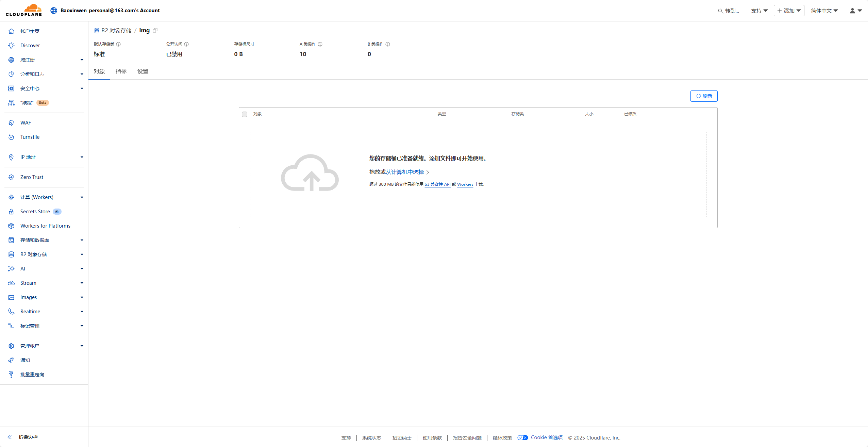Click the 标记管理 icon
Viewport: 868px width, 447px height.
11,326
